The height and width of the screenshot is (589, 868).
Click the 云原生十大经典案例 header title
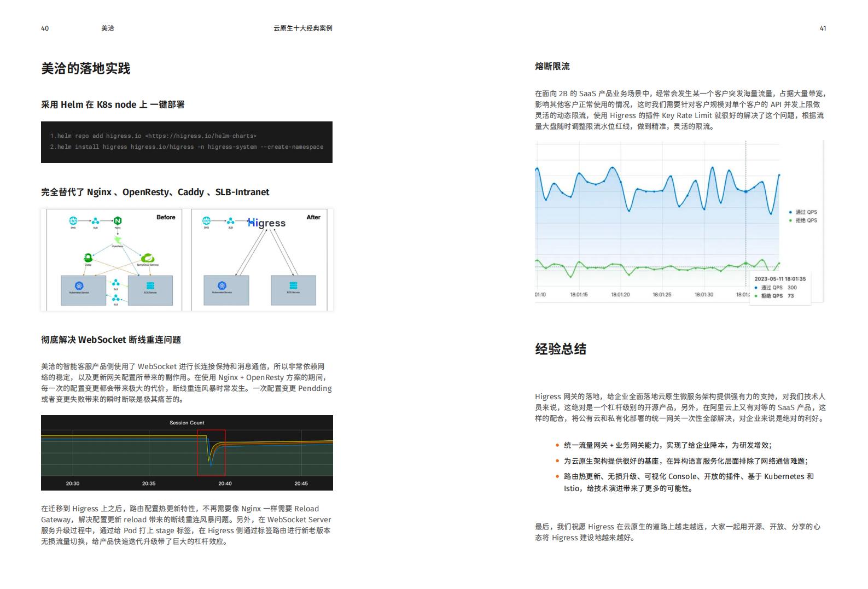click(303, 28)
